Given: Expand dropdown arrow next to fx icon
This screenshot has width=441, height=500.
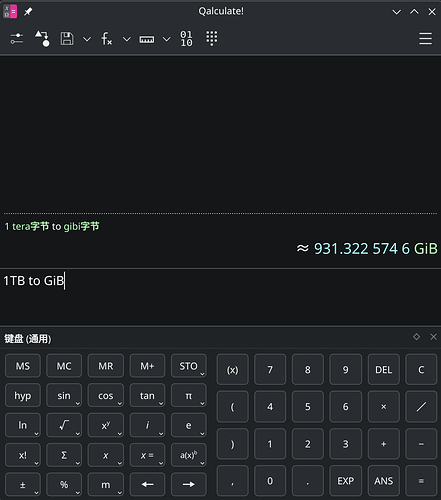Looking at the screenshot, I should pos(127,39).
